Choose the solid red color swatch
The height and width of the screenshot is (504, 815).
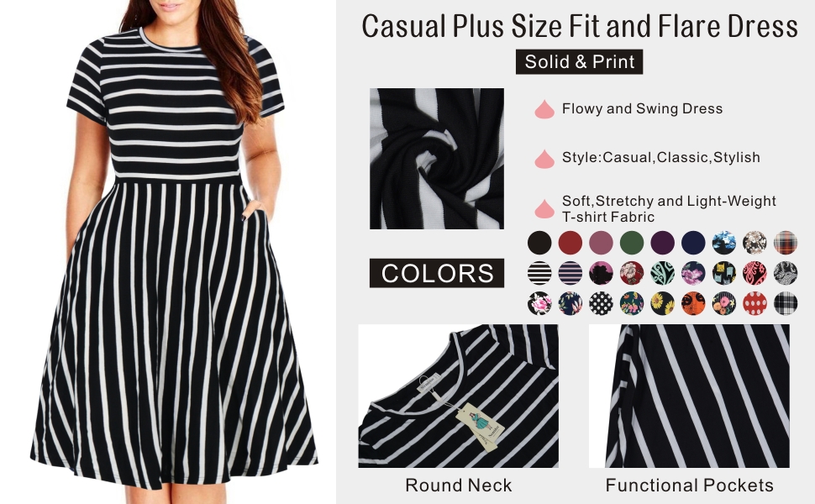pos(570,243)
